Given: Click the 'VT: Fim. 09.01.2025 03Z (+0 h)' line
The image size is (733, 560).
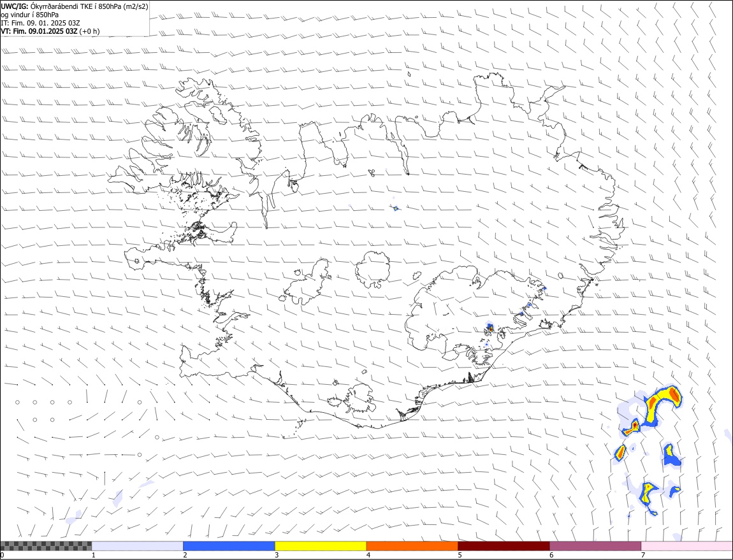Looking at the screenshot, I should coord(50,31).
